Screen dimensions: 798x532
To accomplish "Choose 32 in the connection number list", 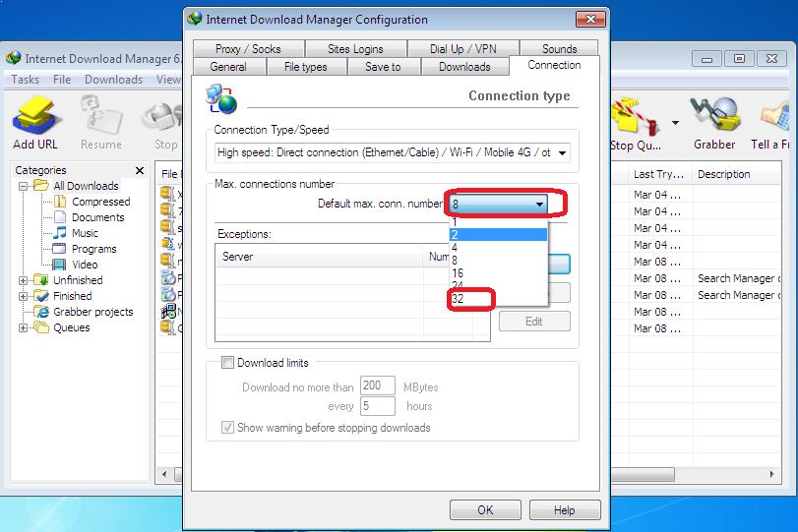I will tap(498, 299).
